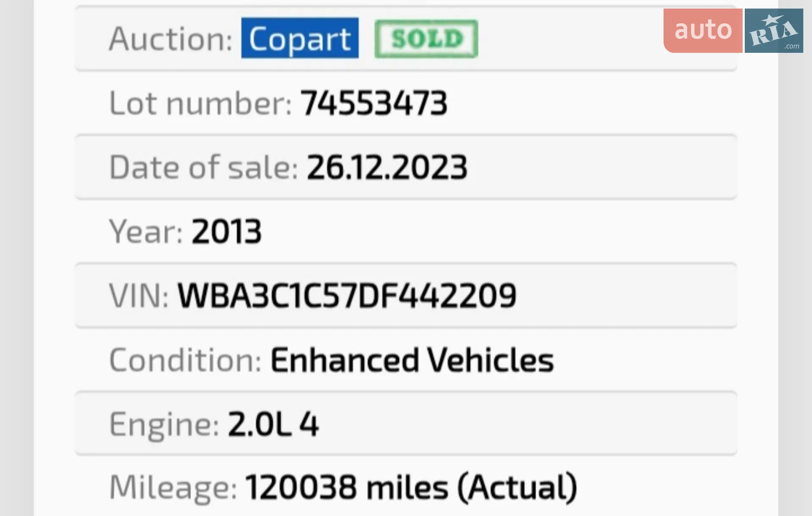Click the Mileage label
The width and height of the screenshot is (812, 516).
[x=173, y=488]
